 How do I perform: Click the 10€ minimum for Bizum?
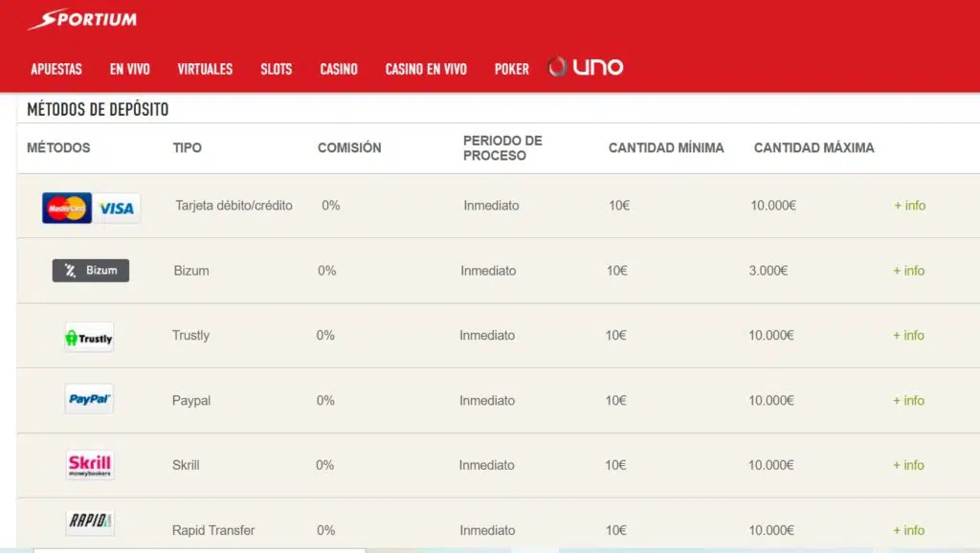tap(617, 271)
